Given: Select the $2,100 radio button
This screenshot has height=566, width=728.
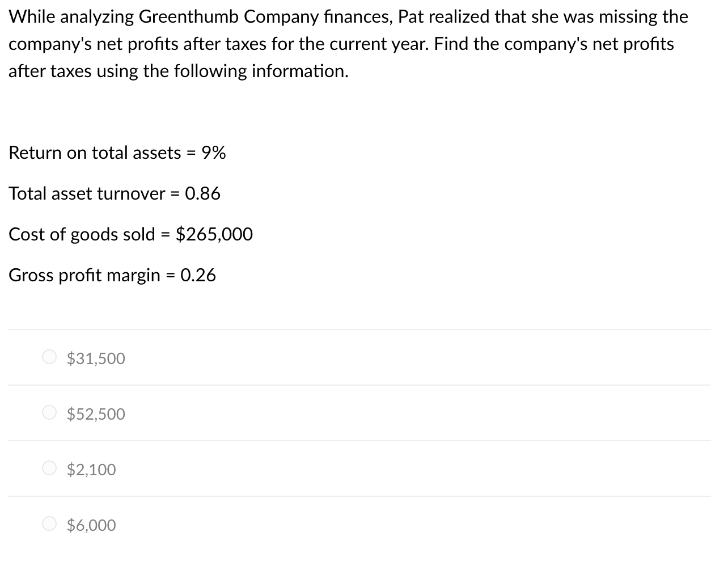Looking at the screenshot, I should (49, 468).
